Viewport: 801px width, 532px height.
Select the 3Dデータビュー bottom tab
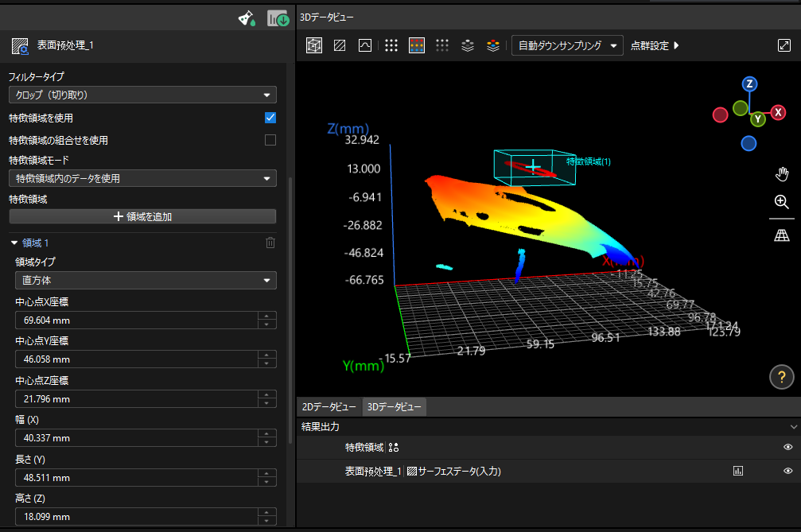(394, 407)
